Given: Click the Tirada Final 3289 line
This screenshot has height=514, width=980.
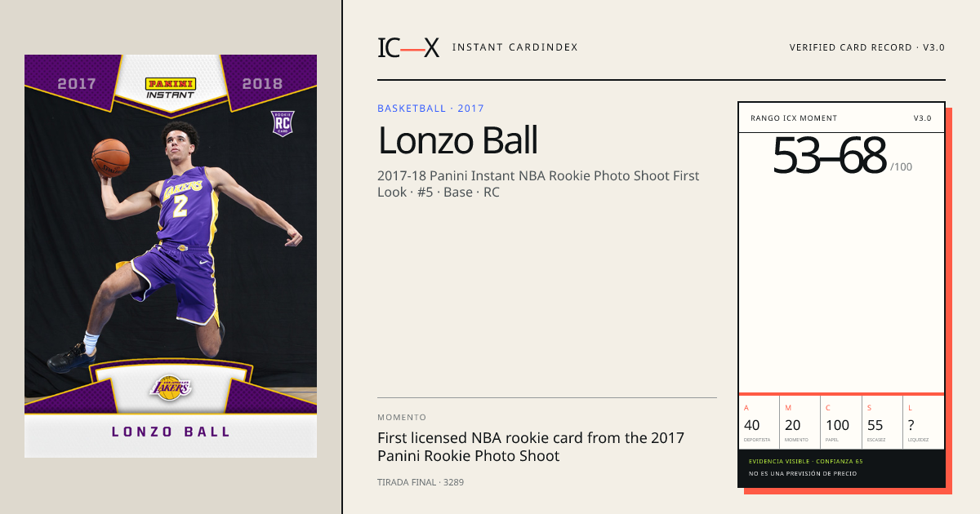Looking at the screenshot, I should tap(421, 482).
